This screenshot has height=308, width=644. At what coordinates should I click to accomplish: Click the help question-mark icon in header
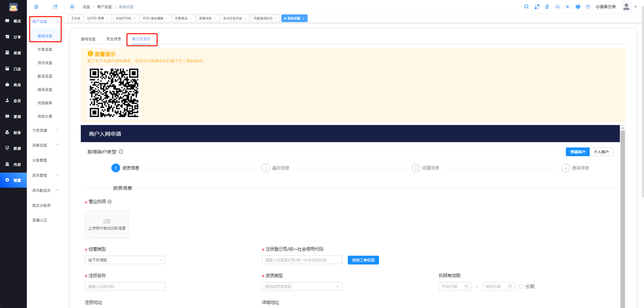tap(588, 6)
